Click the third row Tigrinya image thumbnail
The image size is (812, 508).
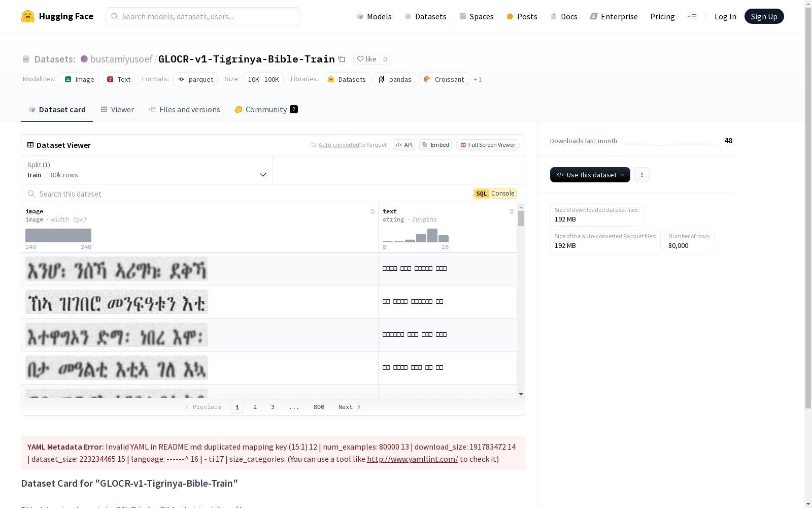tap(117, 335)
